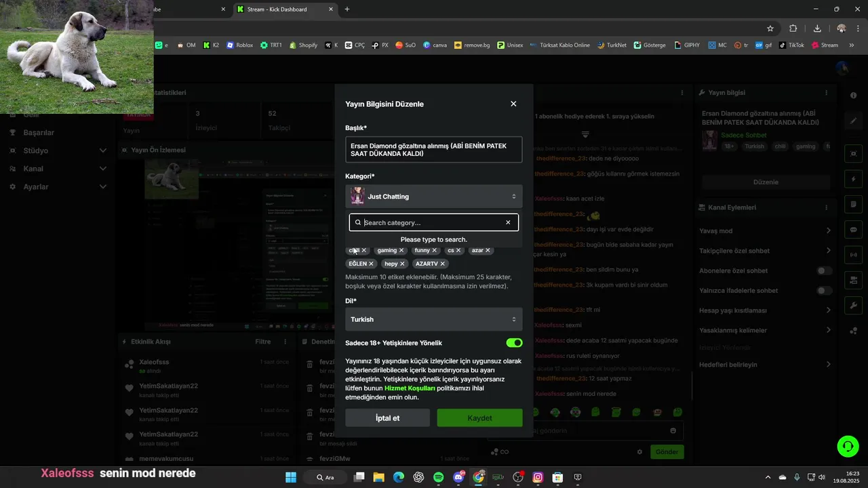Click the info icon in right sidebar
The height and width of the screenshot is (488, 868).
click(x=853, y=96)
